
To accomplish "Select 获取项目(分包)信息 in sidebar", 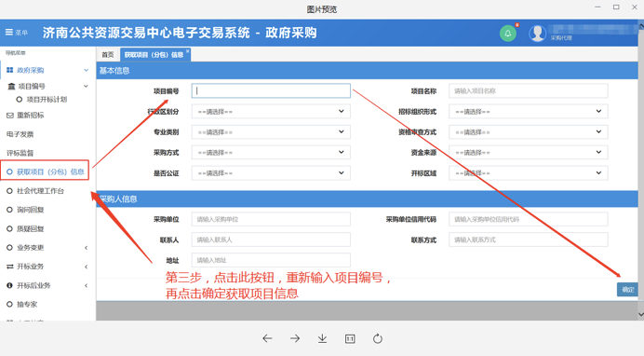I will 46,171.
